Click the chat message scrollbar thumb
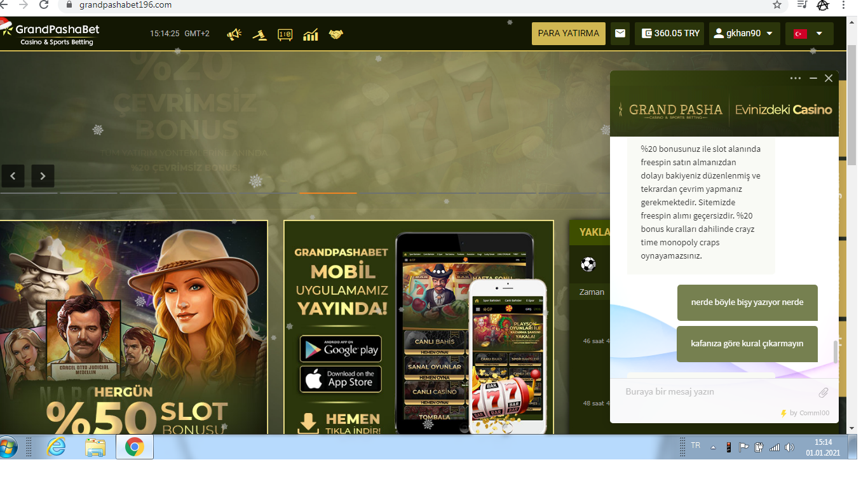868x488 pixels. [x=836, y=352]
